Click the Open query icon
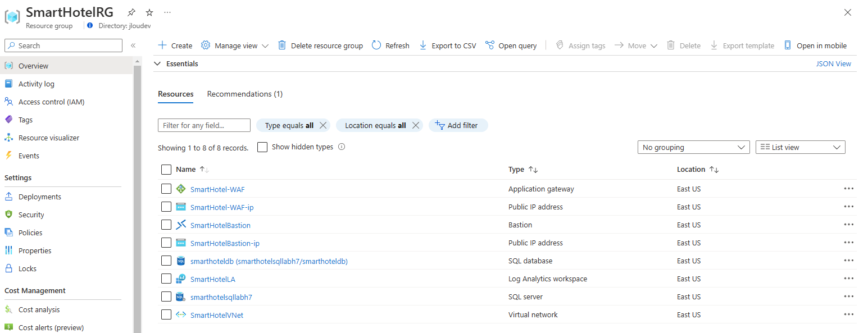Viewport: 868px width, 333px height. (490, 45)
